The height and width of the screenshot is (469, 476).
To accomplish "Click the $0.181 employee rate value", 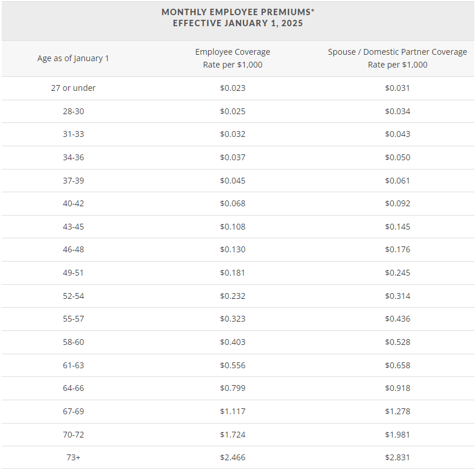I will click(232, 273).
